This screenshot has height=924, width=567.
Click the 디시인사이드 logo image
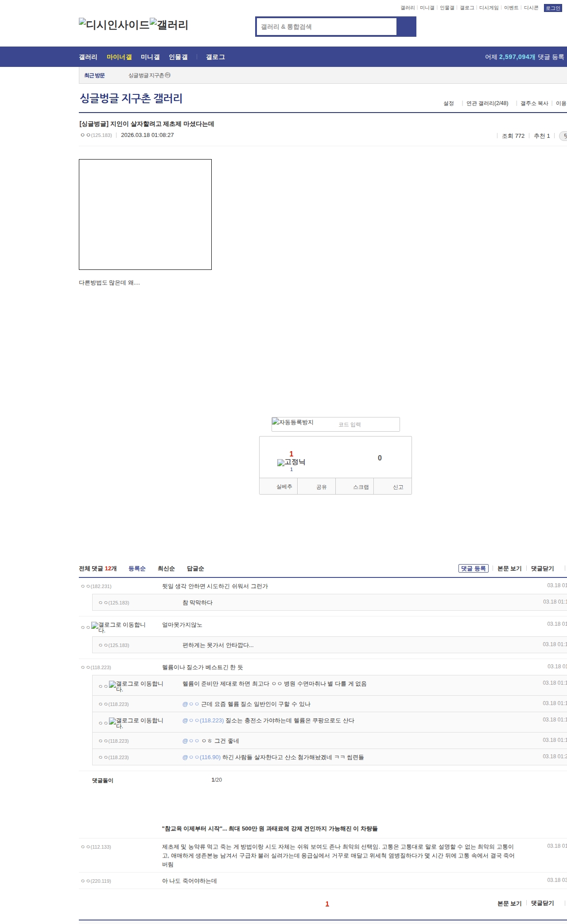pyautogui.click(x=114, y=25)
